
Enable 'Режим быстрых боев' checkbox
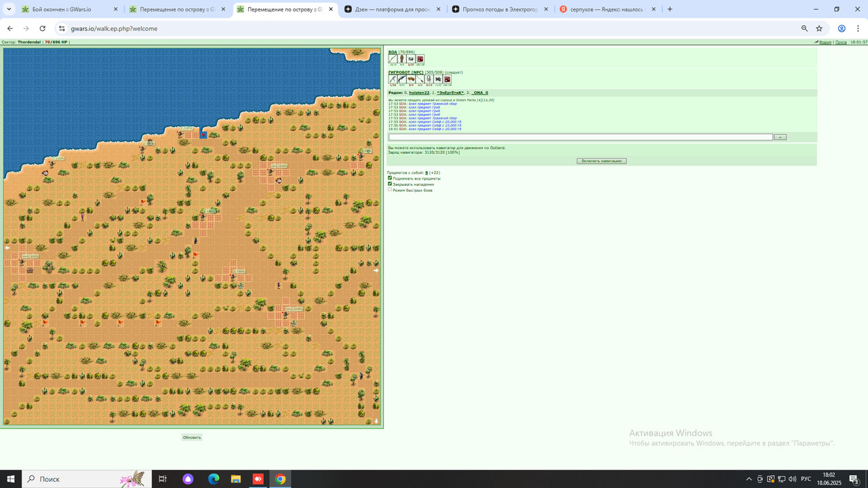[390, 190]
